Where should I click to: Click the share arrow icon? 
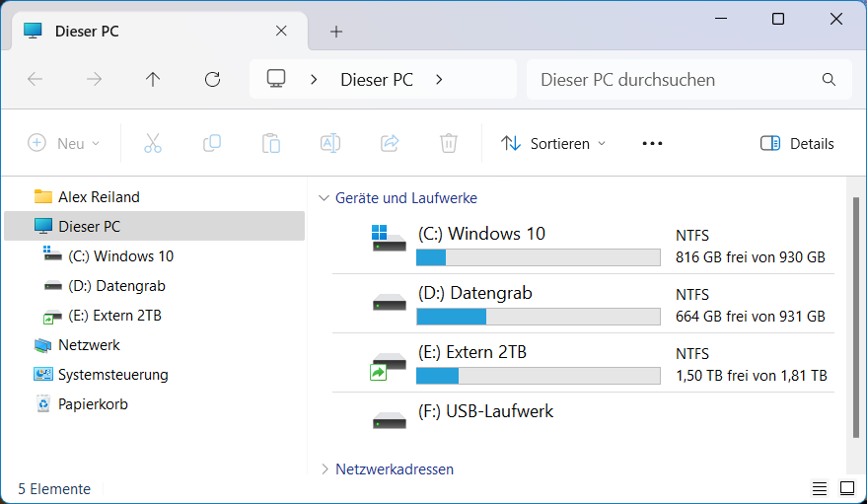tap(390, 143)
